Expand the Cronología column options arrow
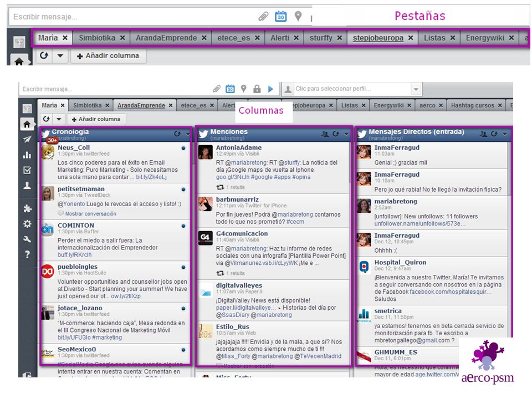Viewport: 532px width, 399px height. click(x=188, y=134)
